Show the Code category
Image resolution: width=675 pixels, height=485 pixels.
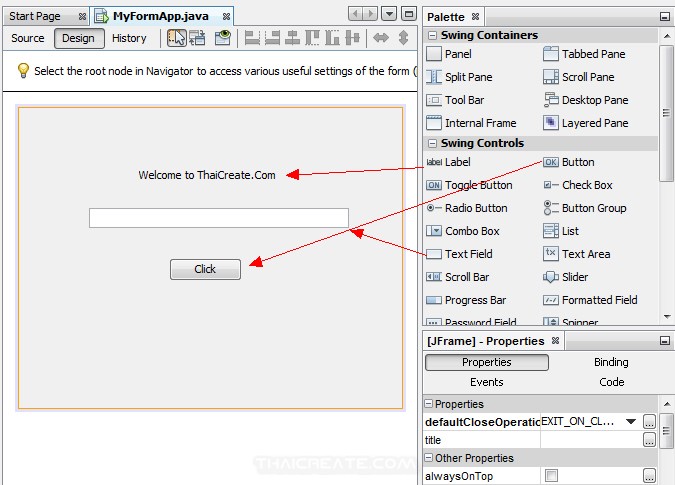coord(611,382)
